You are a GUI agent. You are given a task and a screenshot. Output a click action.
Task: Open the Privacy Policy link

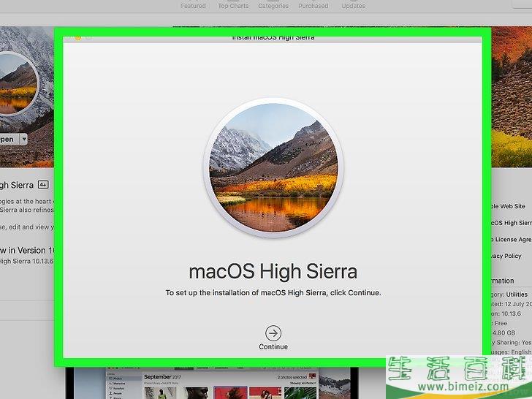click(x=506, y=256)
